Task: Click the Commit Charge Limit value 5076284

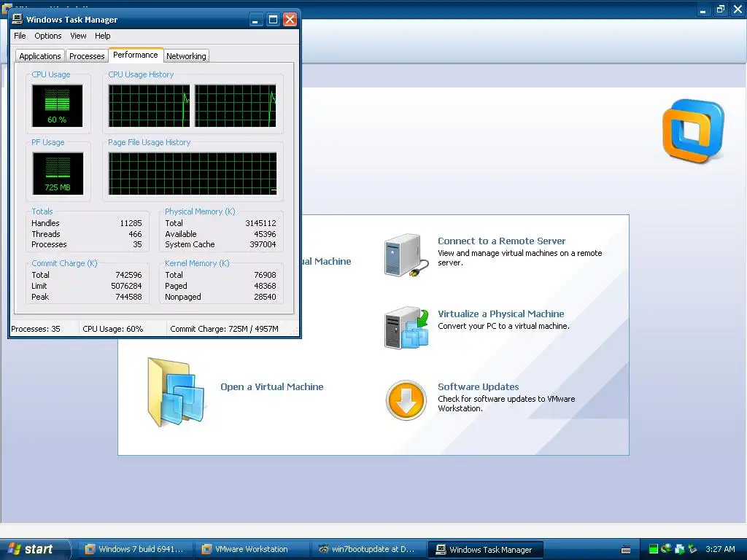Action: point(126,286)
